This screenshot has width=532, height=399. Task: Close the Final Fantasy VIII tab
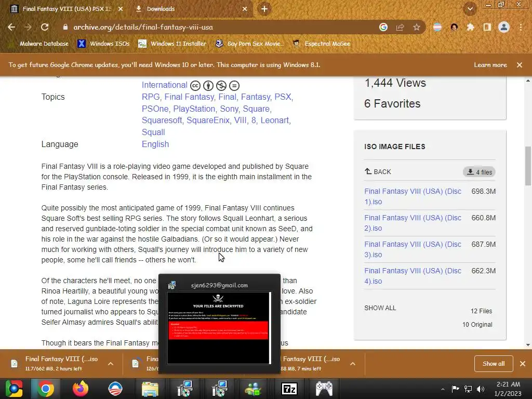tap(121, 9)
